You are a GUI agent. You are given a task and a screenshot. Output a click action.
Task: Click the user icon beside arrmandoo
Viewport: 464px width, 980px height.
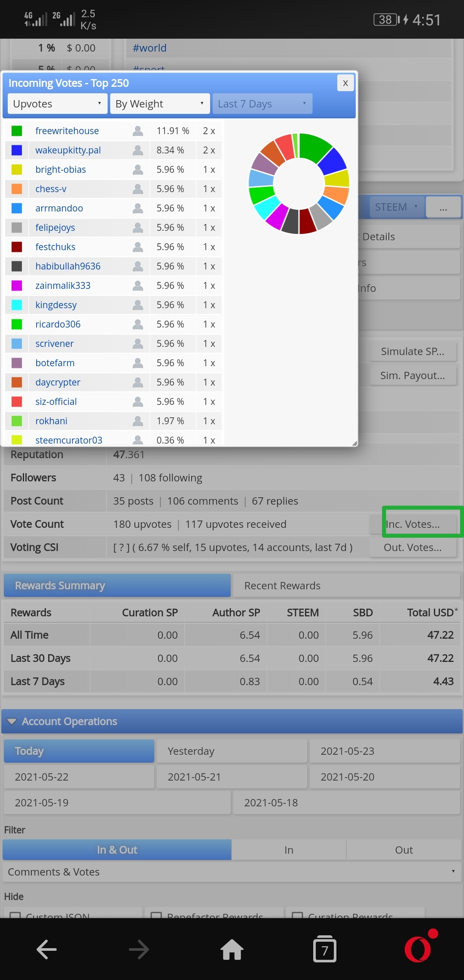click(138, 208)
